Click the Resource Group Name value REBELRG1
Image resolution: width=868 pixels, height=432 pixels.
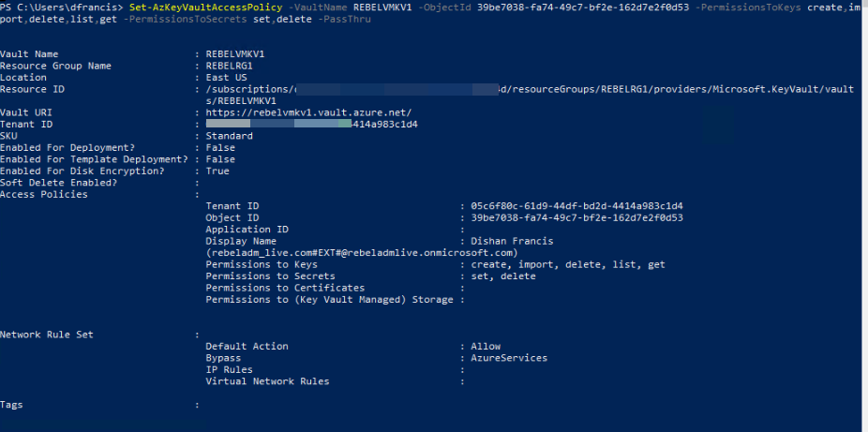point(230,66)
